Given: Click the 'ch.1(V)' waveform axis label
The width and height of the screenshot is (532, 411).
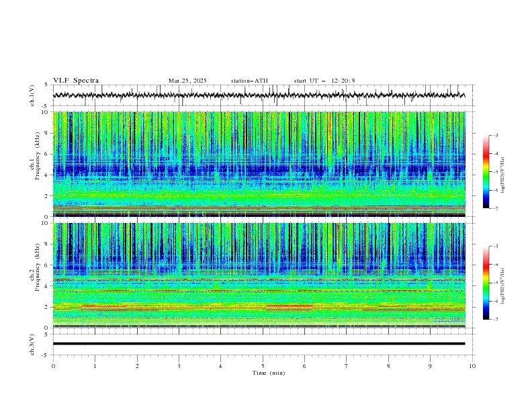Looking at the screenshot, I should coord(32,95).
